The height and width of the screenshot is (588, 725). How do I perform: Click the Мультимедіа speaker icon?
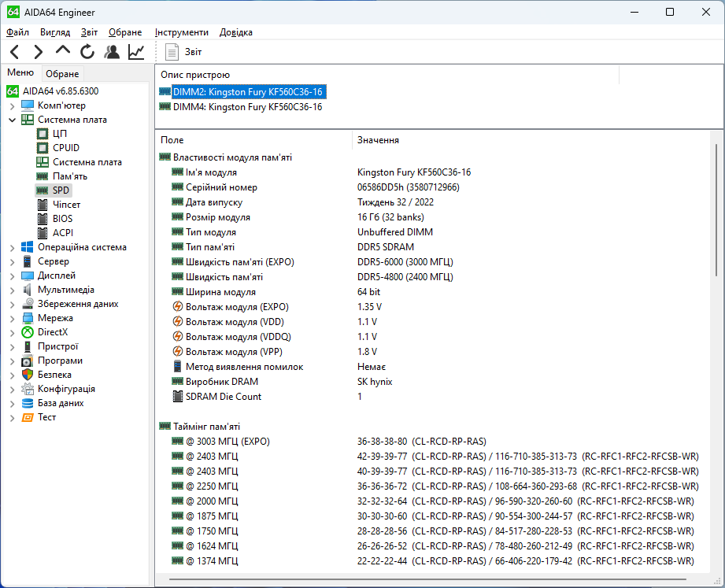(x=28, y=290)
